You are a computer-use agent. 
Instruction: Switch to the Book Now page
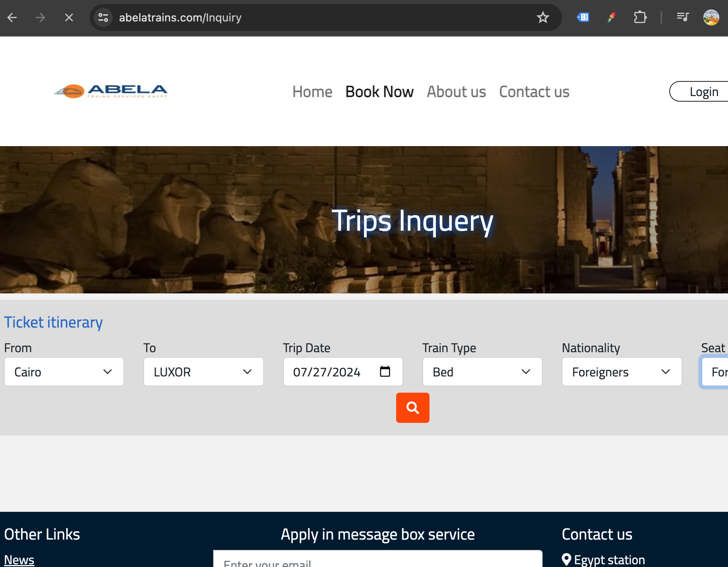379,91
